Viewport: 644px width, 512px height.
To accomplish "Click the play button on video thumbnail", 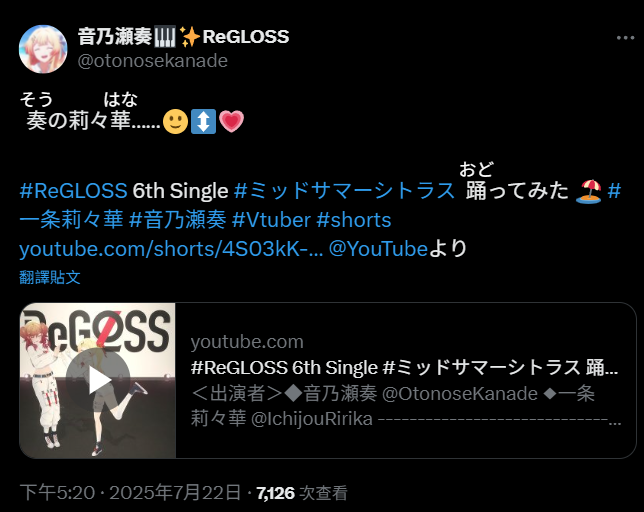I will [98, 380].
